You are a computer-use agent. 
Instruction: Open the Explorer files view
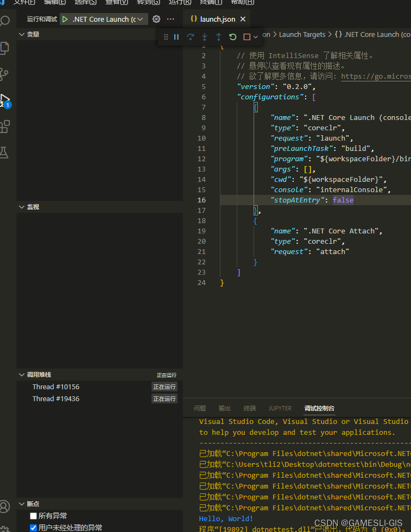pos(4,48)
